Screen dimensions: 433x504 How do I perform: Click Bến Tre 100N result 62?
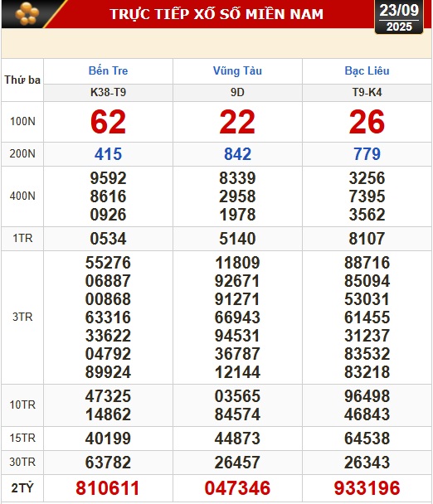point(108,122)
